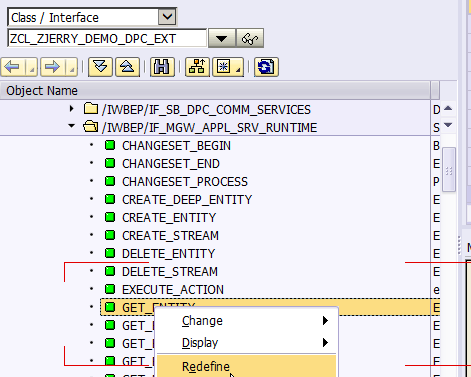Click the Object Name column header
Screen dimensions: 471x377
coord(215,91)
